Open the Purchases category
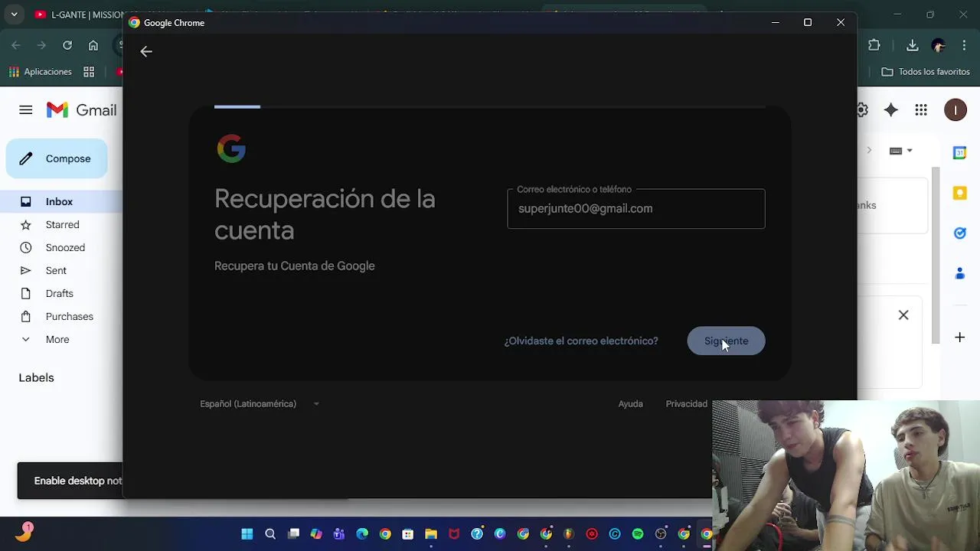Image resolution: width=980 pixels, height=551 pixels. (x=69, y=316)
